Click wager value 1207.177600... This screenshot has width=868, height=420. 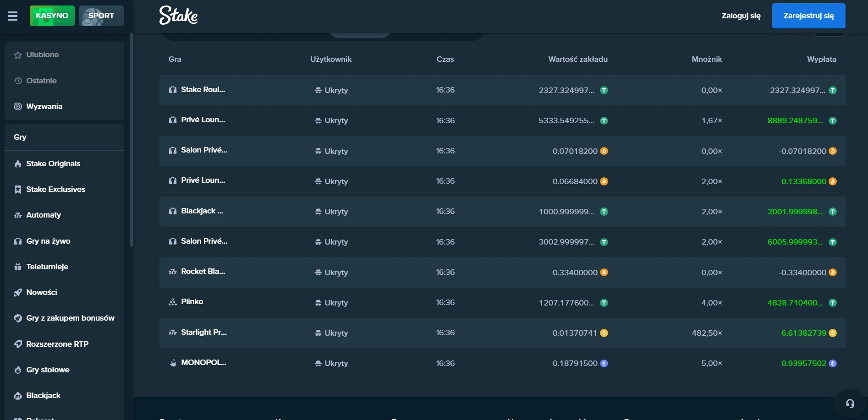(x=566, y=303)
